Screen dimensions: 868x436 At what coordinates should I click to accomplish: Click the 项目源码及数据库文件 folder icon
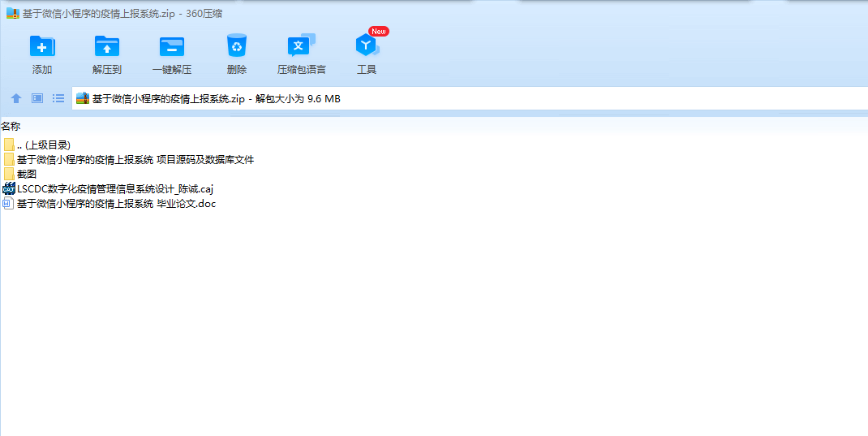(x=9, y=160)
